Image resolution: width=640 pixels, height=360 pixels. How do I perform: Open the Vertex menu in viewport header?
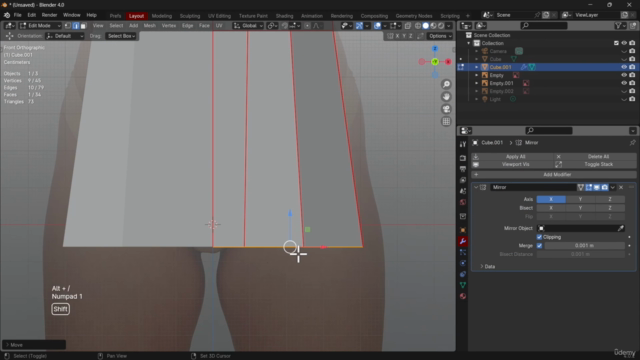point(169,26)
